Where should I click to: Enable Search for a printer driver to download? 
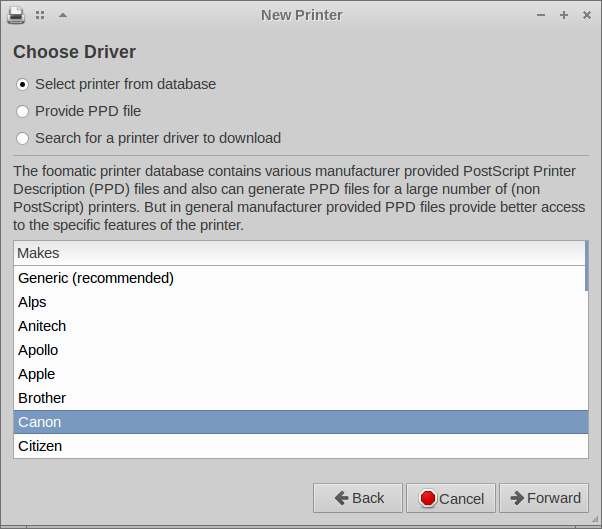(23, 138)
